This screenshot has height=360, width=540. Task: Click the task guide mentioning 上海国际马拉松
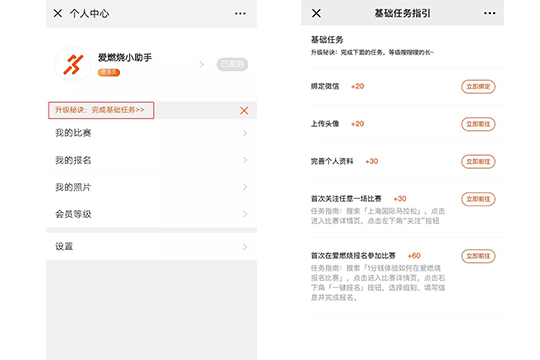pos(378,216)
